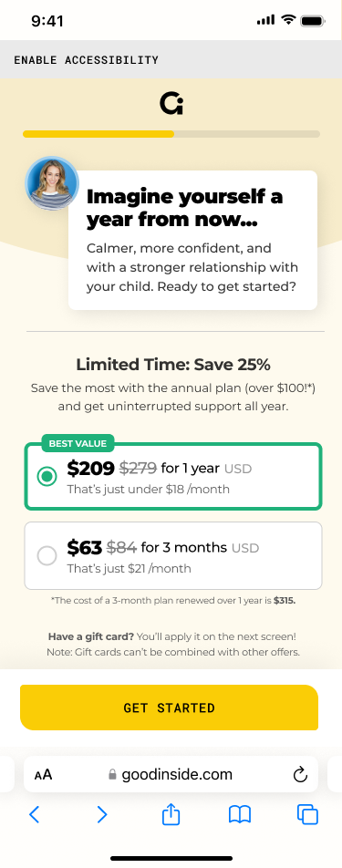342x868 pixels.
Task: Click the Get Started button
Action: pos(170,708)
